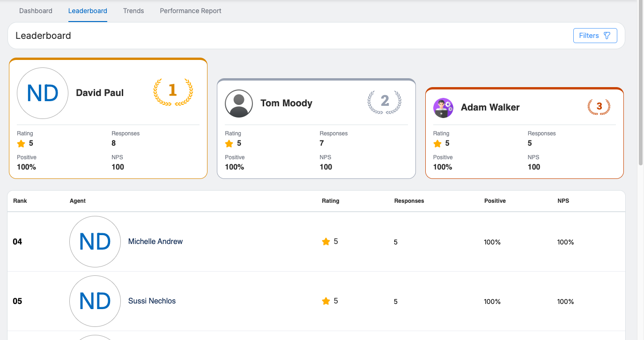Click the Rating column header

(x=330, y=201)
